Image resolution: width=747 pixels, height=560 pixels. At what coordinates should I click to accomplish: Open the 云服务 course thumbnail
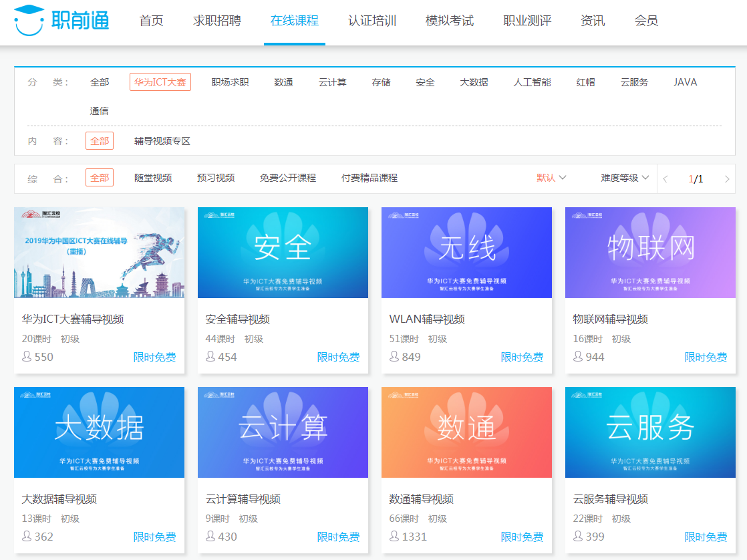coord(650,432)
